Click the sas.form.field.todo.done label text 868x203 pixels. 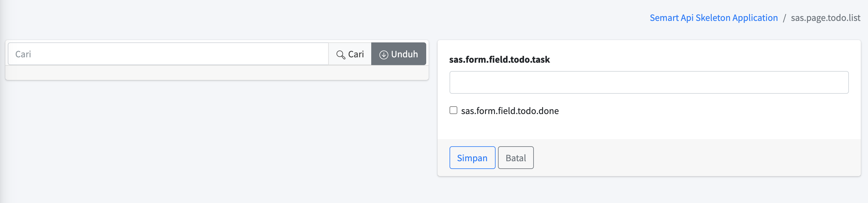[510, 111]
